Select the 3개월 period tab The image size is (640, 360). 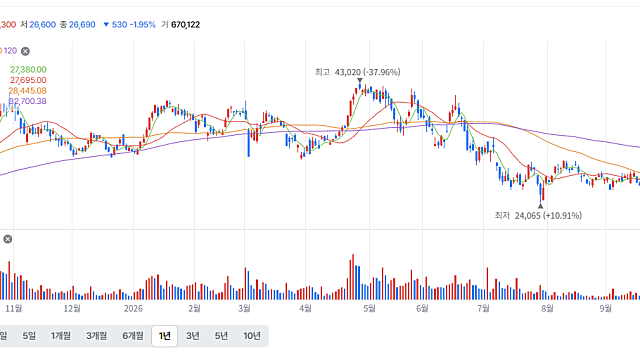click(x=96, y=336)
